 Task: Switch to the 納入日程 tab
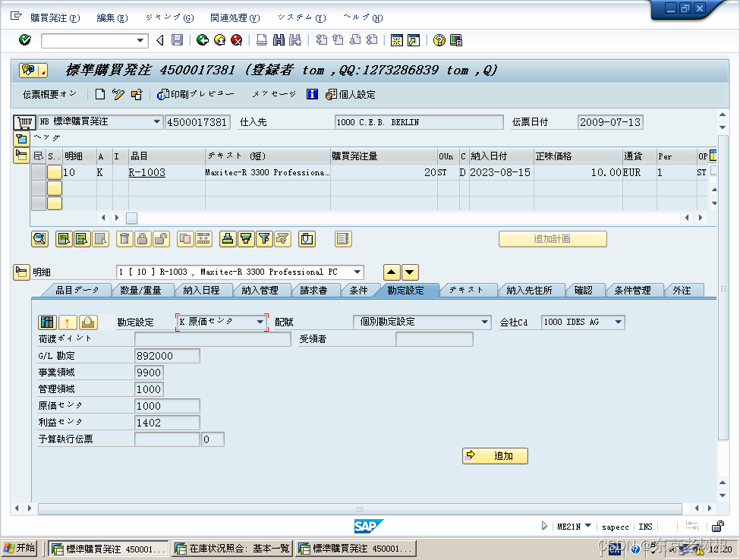(202, 290)
